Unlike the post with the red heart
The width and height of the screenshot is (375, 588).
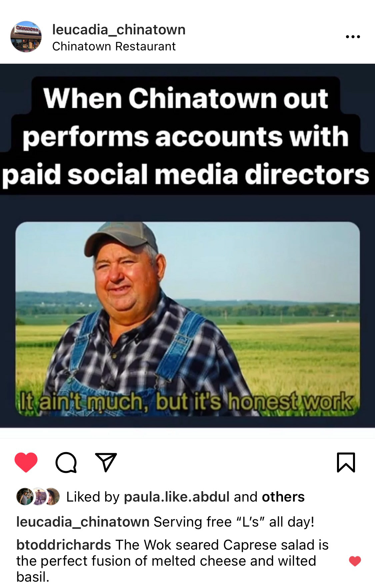point(26,462)
